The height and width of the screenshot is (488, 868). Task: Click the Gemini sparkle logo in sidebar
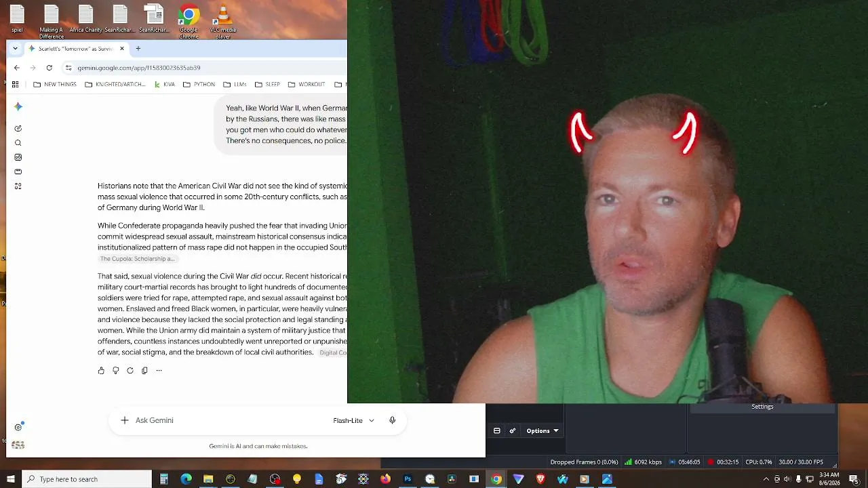(18, 106)
